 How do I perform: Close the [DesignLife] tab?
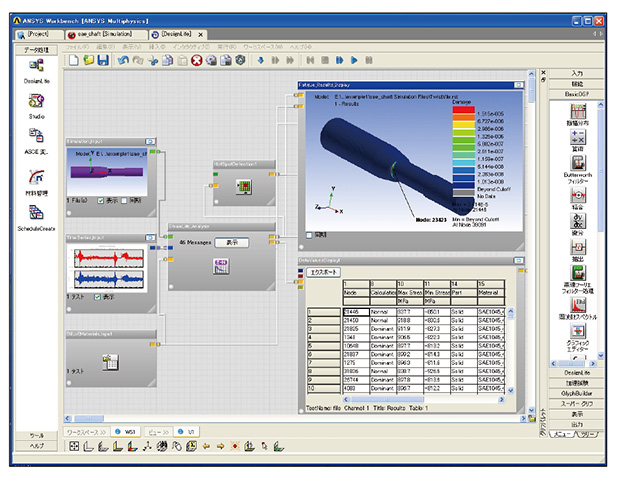click(x=200, y=35)
